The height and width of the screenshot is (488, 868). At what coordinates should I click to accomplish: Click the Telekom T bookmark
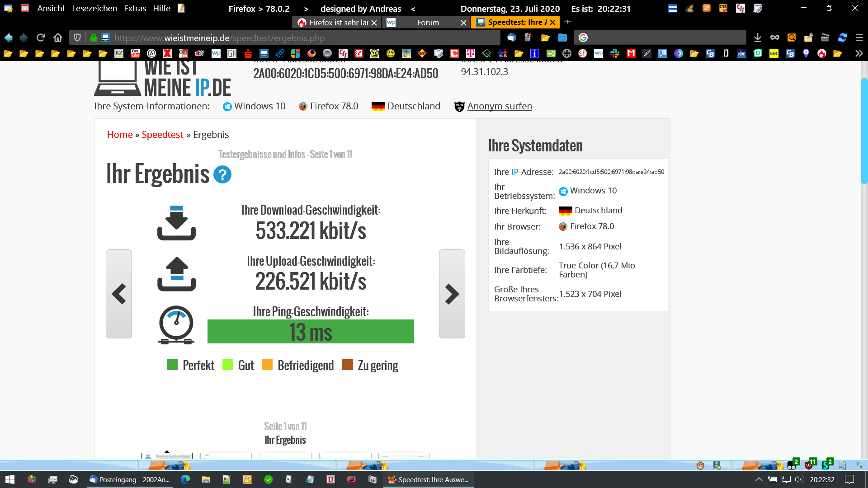[x=470, y=53]
